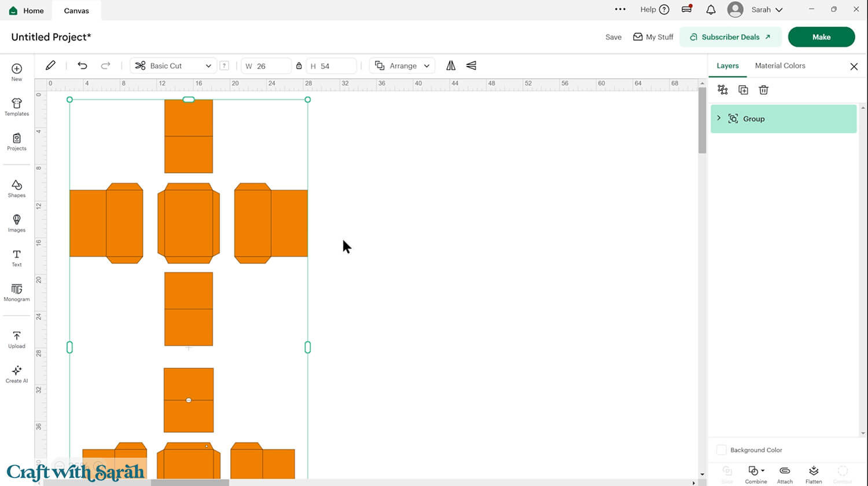Expand the Group layer in Layers panel
The width and height of the screenshot is (868, 486).
(x=718, y=118)
